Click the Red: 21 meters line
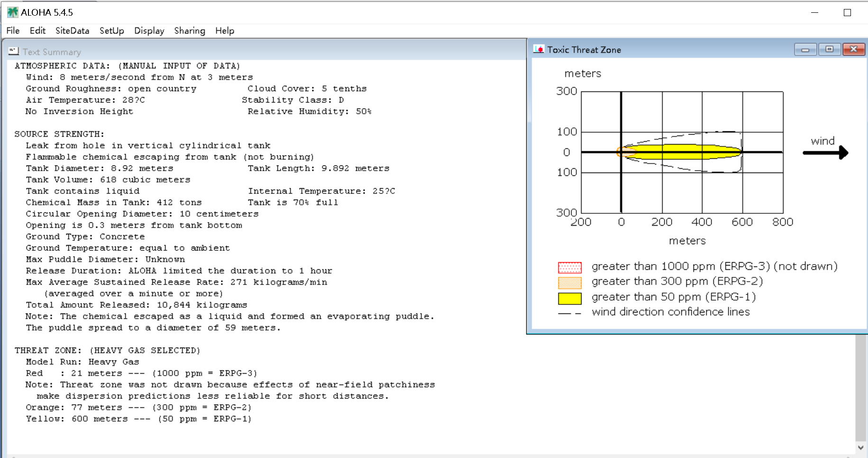Viewport: 868px width, 458px height. [x=141, y=373]
